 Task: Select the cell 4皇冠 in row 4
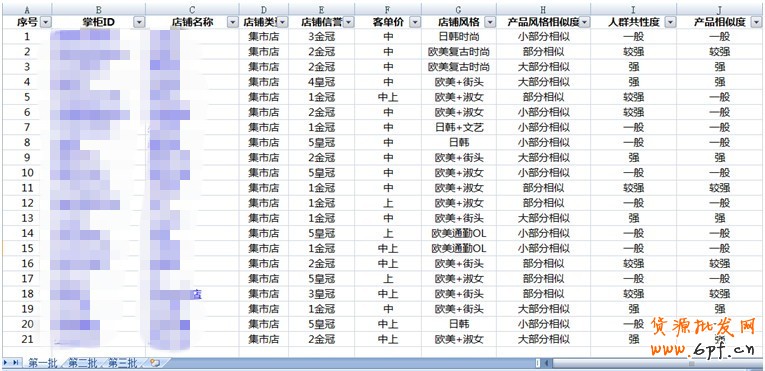tap(322, 82)
